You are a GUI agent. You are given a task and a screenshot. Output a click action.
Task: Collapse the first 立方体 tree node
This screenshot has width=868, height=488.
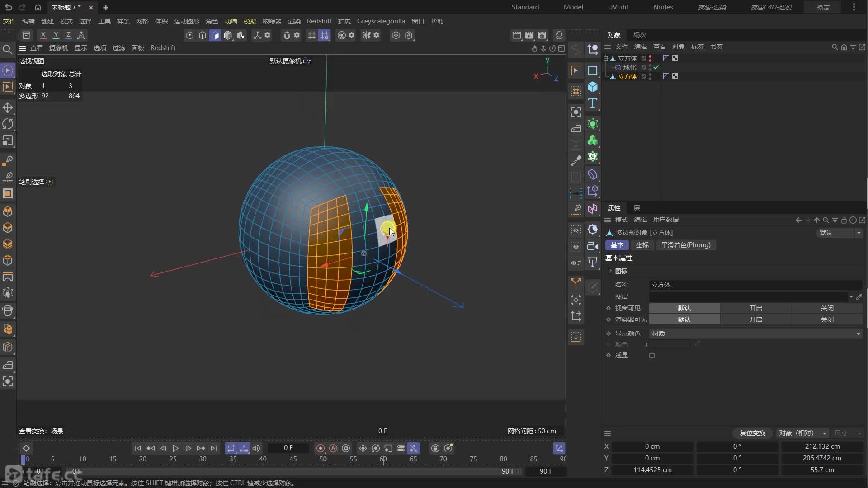pyautogui.click(x=606, y=58)
